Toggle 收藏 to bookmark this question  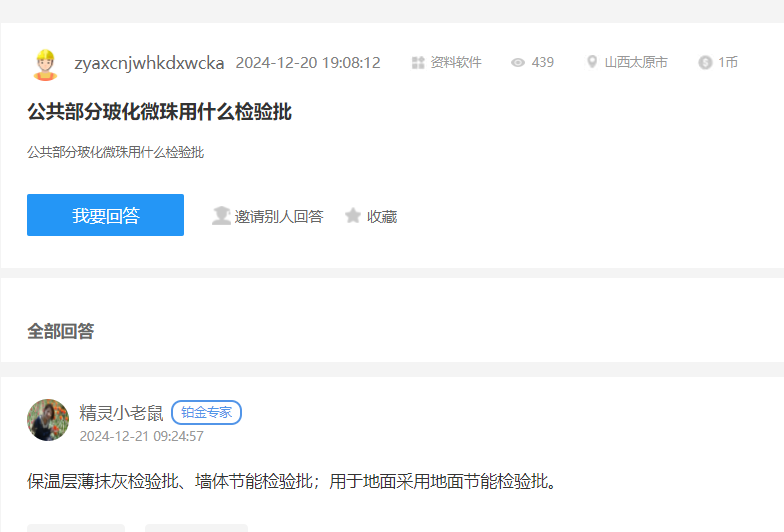382,216
